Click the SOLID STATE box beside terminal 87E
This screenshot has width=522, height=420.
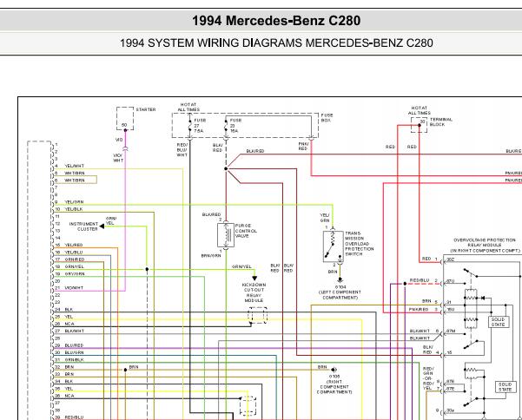[x=505, y=387]
